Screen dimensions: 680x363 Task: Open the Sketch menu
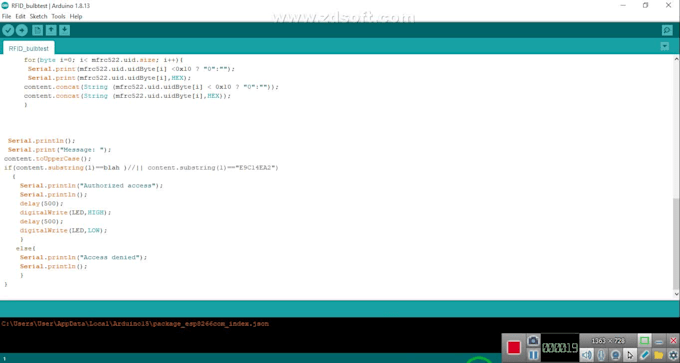click(38, 16)
